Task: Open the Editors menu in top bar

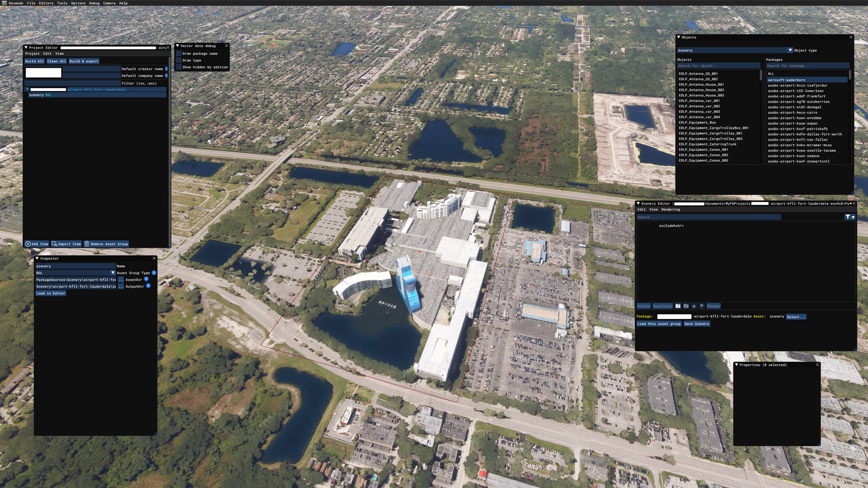Action: coord(46,3)
